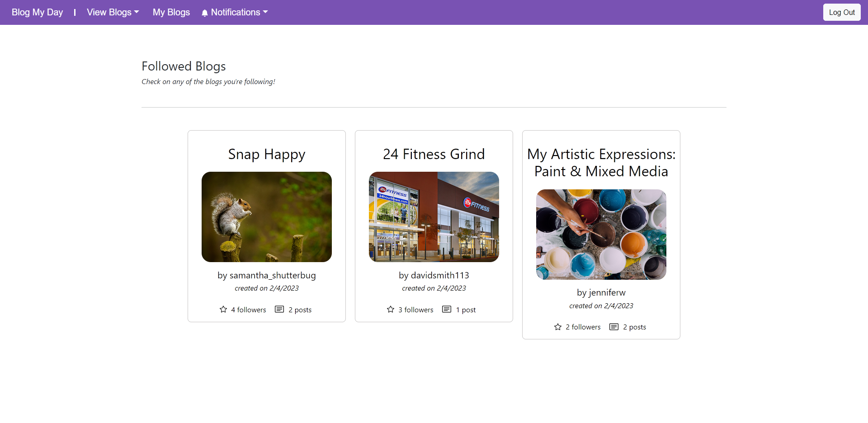Image resolution: width=868 pixels, height=423 pixels.
Task: Click the posts icon under Snap Happy
Action: tap(279, 309)
